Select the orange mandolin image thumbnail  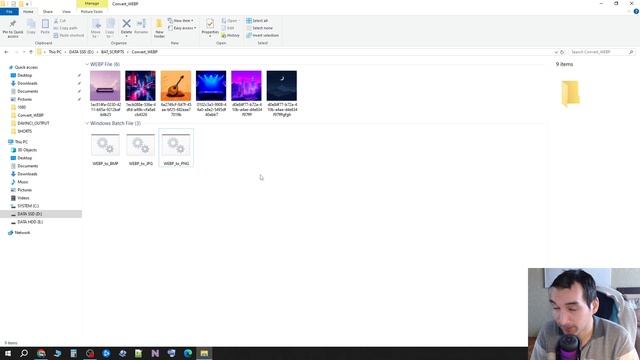[176, 86]
